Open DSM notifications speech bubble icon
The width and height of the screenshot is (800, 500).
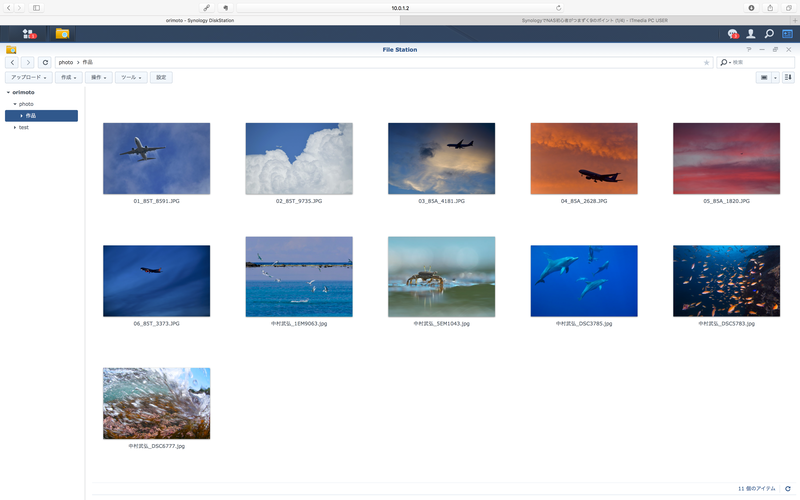coord(733,34)
